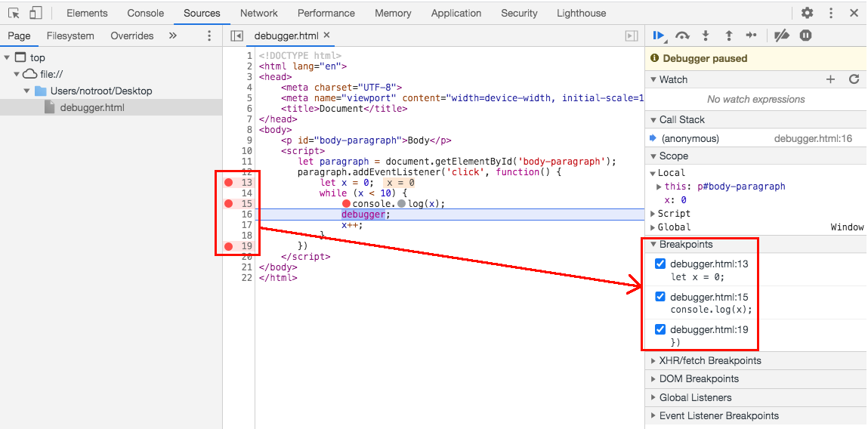This screenshot has width=868, height=429.
Task: Resume script execution
Action: 659,36
